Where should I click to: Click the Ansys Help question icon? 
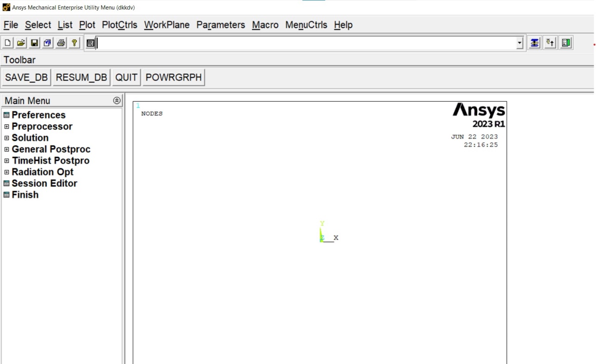pos(74,43)
